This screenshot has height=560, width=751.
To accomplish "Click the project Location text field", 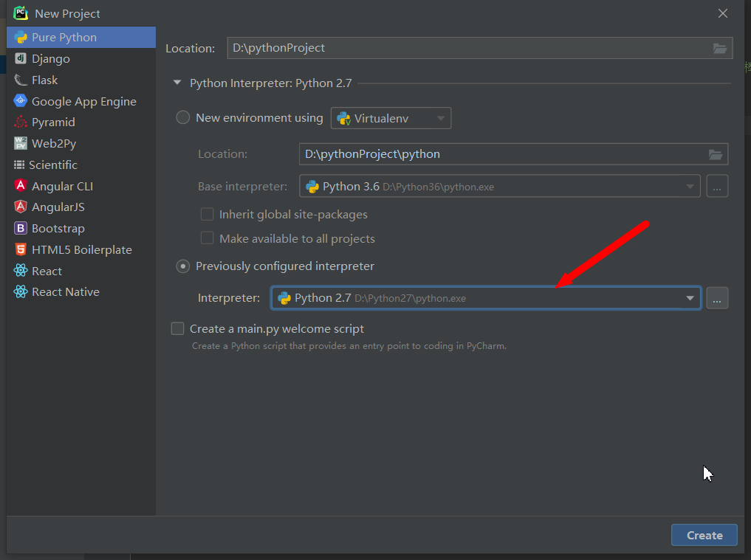I will [480, 48].
